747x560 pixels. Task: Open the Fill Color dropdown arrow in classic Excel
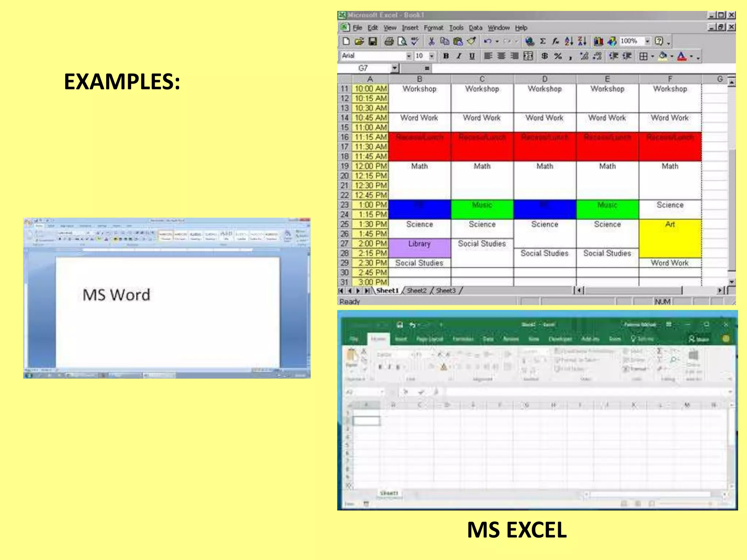click(672, 56)
